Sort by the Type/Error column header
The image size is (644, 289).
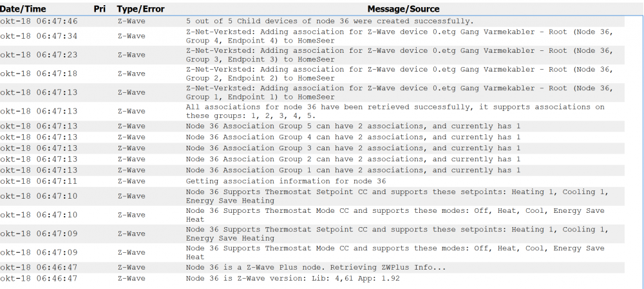click(x=140, y=10)
